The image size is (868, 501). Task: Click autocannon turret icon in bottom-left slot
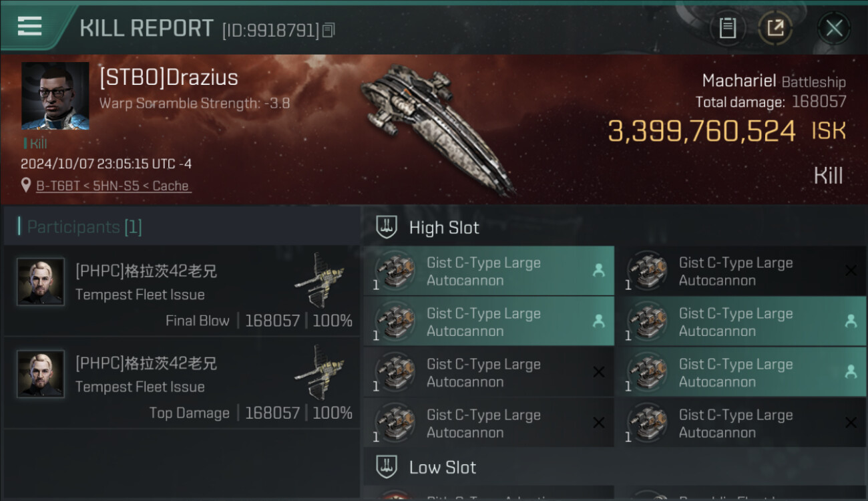[x=394, y=424]
